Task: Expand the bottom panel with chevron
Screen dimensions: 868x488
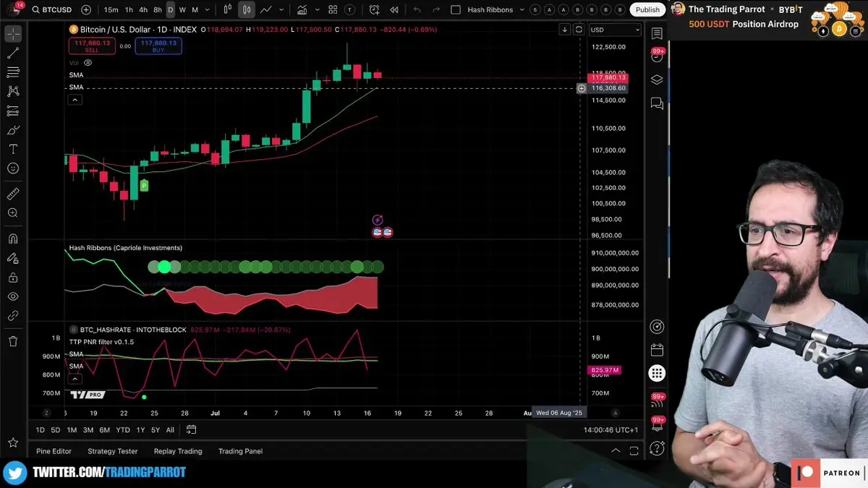Action: pos(616,451)
